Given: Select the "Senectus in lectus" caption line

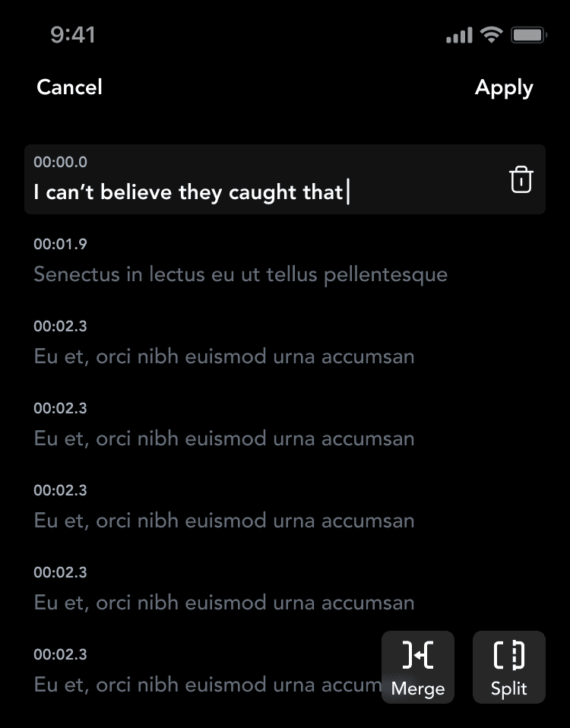Looking at the screenshot, I should [240, 274].
